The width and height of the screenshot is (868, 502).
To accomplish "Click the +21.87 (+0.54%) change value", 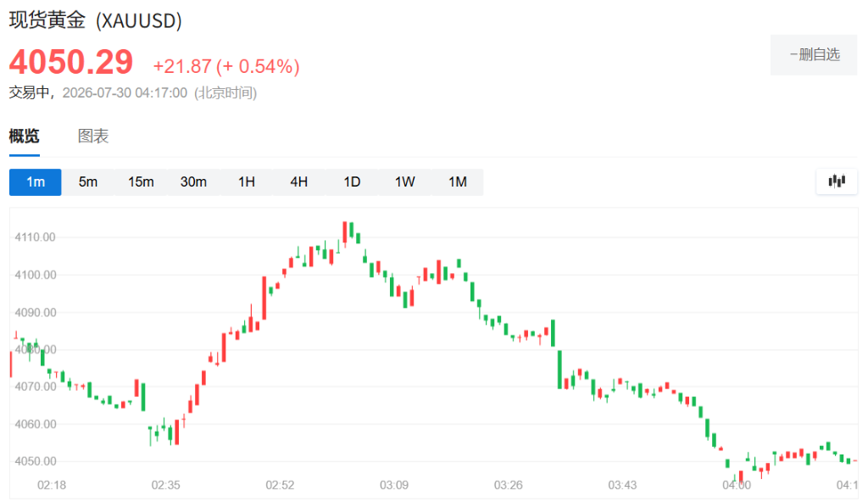I will pos(226,66).
